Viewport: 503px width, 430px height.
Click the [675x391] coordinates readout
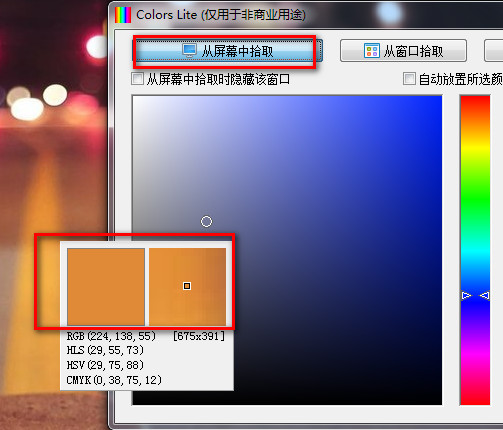pyautogui.click(x=199, y=336)
